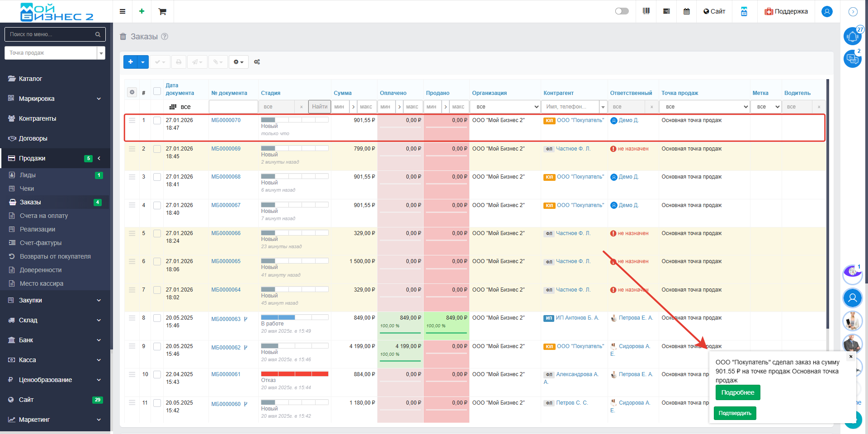The height and width of the screenshot is (434, 868).
Task: Open the Точка продаж filter dropdown
Action: click(x=704, y=107)
